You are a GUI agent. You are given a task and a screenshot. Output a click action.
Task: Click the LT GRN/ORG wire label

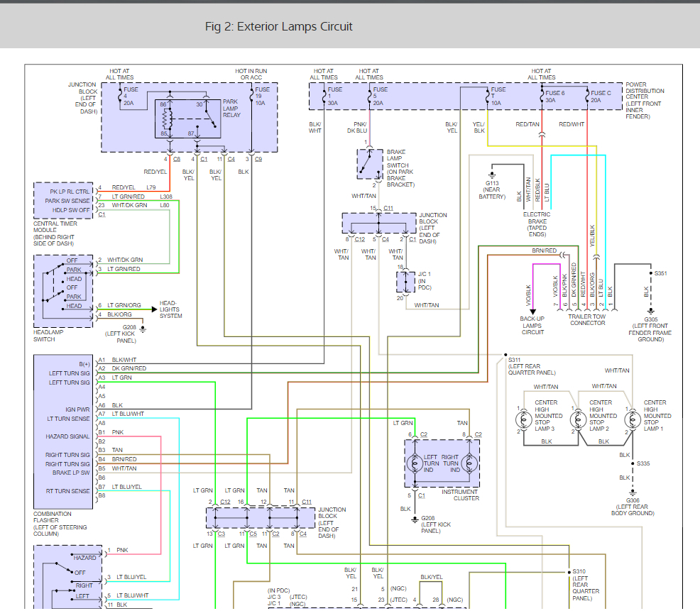point(124,305)
